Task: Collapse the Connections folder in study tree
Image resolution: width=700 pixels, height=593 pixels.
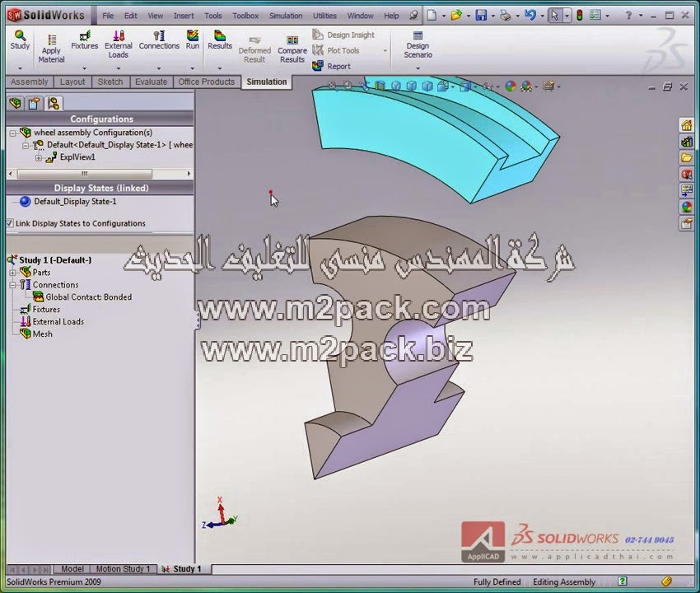Action: click(x=12, y=285)
